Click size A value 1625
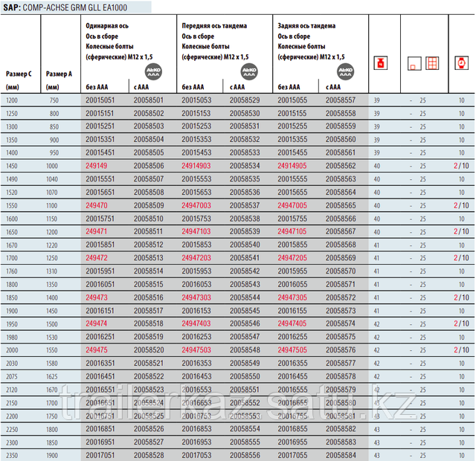The width and height of the screenshot is (476, 461). pyautogui.click(x=52, y=377)
